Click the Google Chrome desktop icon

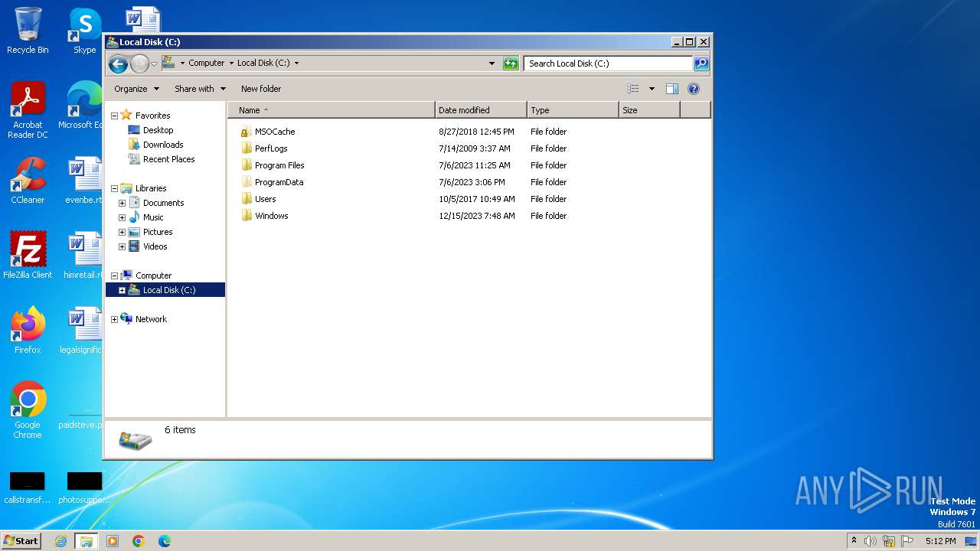point(28,410)
